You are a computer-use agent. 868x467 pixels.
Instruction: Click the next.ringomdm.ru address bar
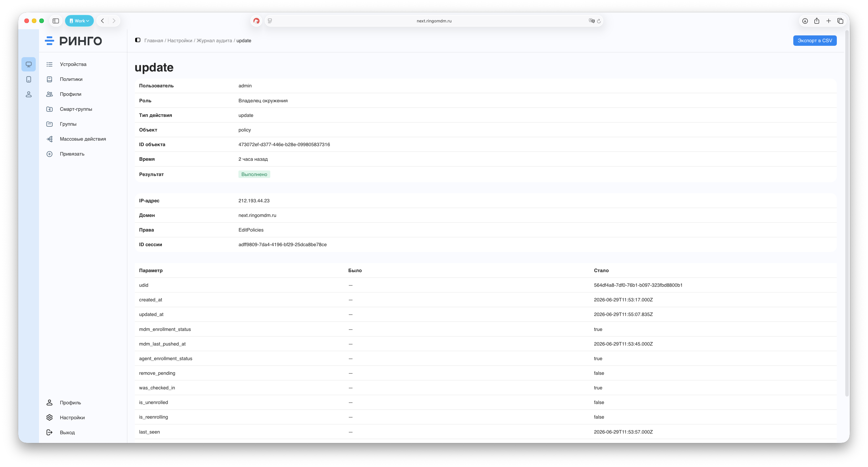(434, 21)
